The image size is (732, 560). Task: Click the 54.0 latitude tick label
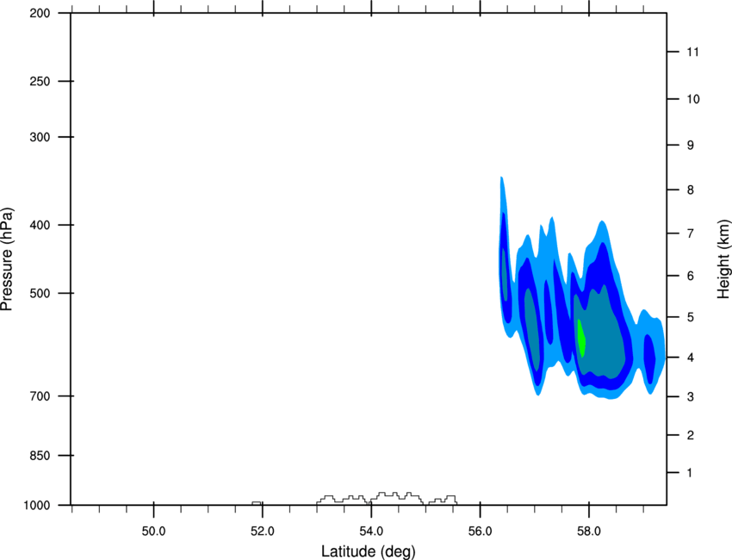pyautogui.click(x=371, y=532)
